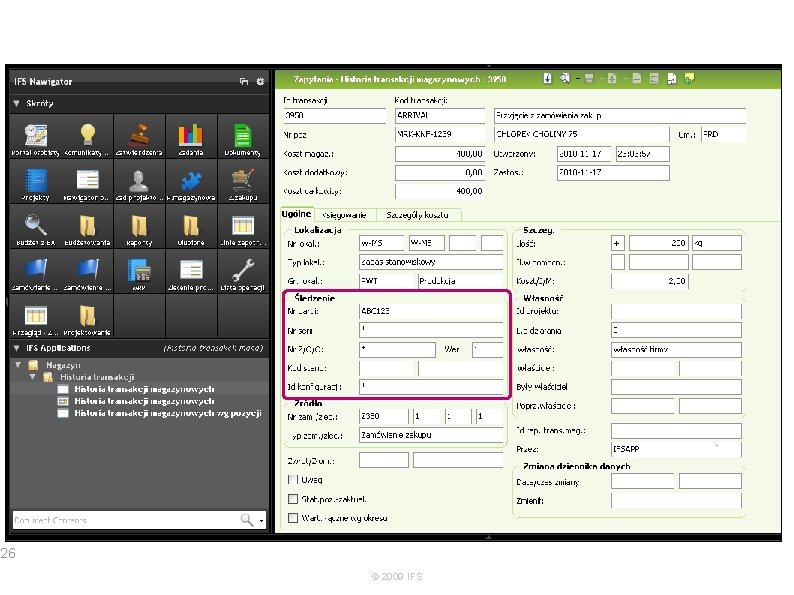This screenshot has height=595, width=794.
Task: Click the Id konfiguracji field
Action: tap(431, 386)
